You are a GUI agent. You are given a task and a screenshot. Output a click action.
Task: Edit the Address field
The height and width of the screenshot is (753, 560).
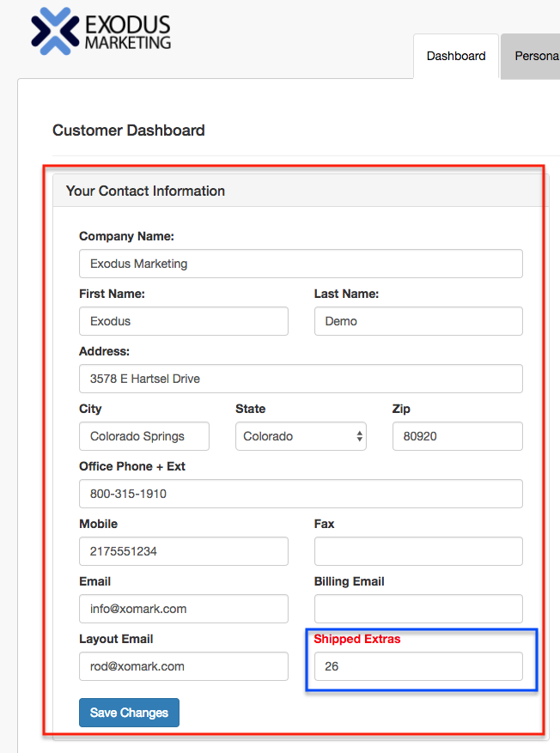click(301, 379)
